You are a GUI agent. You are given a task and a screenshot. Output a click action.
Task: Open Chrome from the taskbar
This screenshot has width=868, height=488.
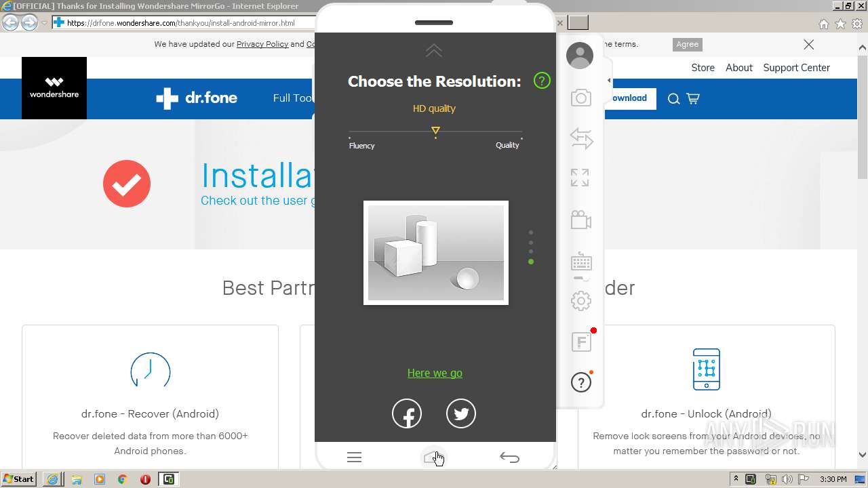pos(123,479)
